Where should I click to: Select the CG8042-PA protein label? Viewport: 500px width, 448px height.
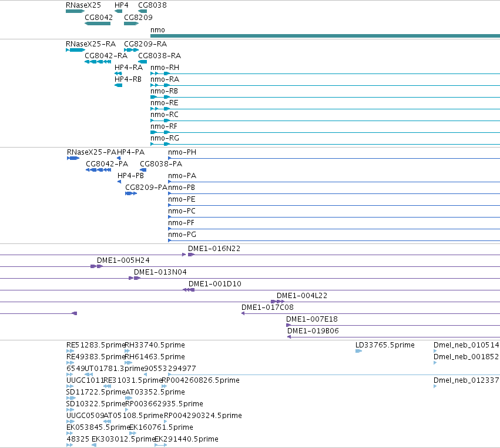coord(107,164)
